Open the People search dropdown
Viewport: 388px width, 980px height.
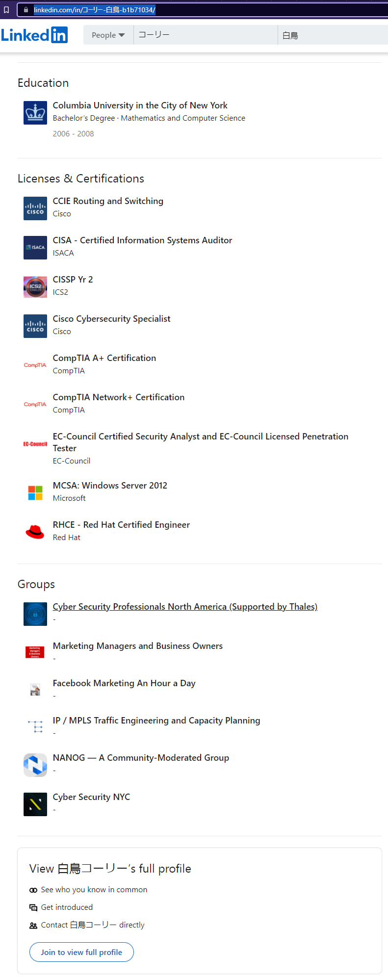click(x=108, y=35)
